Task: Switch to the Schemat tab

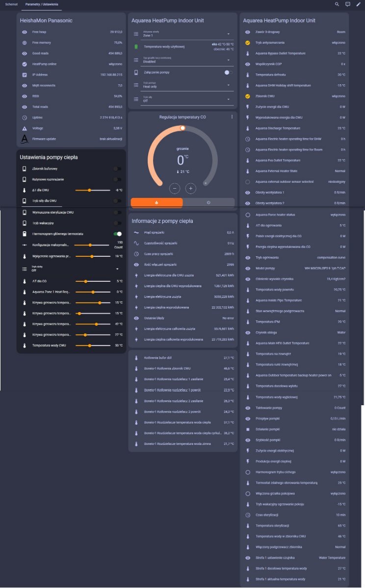Action: (11, 4)
